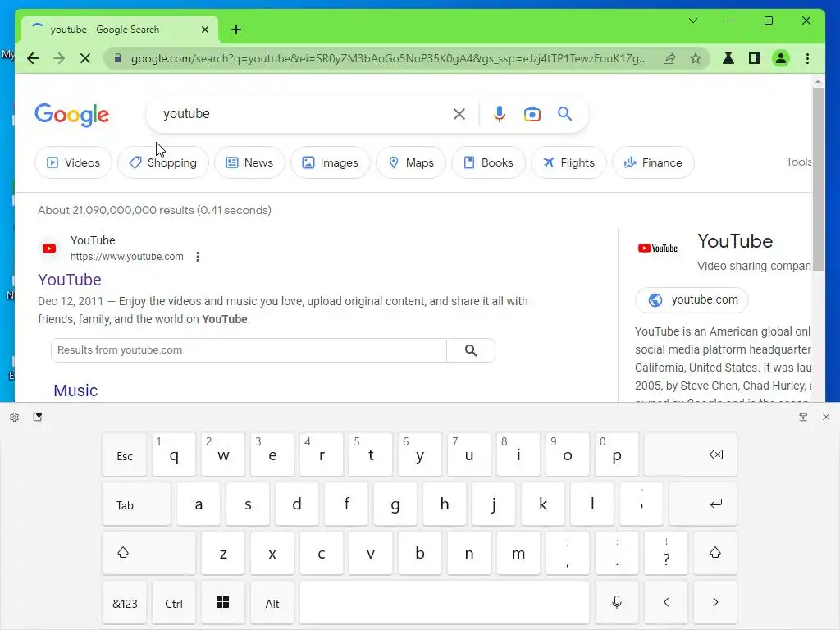Tap the backspace key
Viewport: 840px width, 630px height.
[691, 455]
